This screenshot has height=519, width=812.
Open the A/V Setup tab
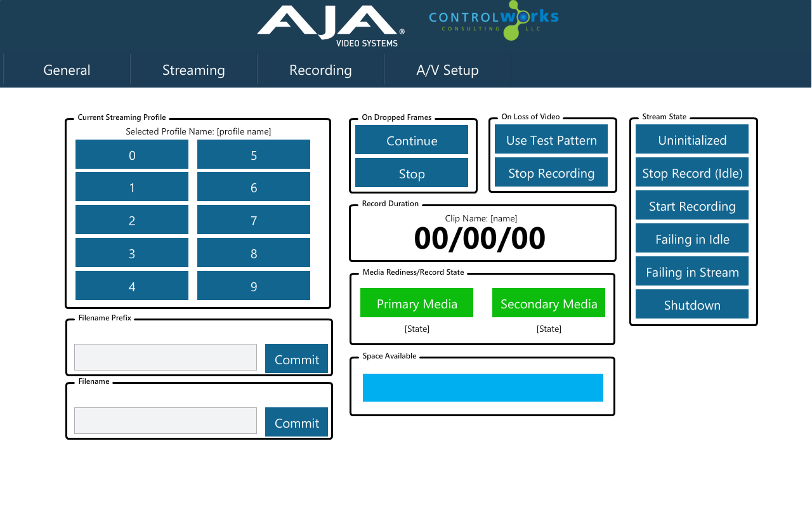(447, 70)
